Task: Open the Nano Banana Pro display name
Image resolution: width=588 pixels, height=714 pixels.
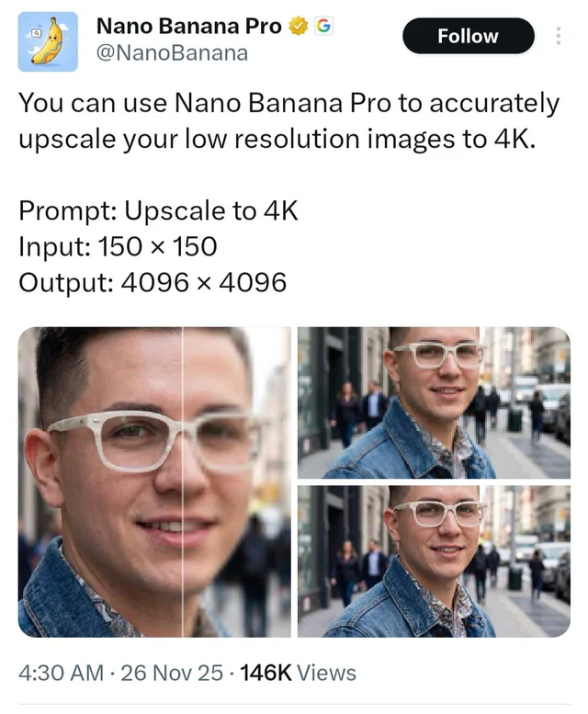Action: click(x=189, y=26)
